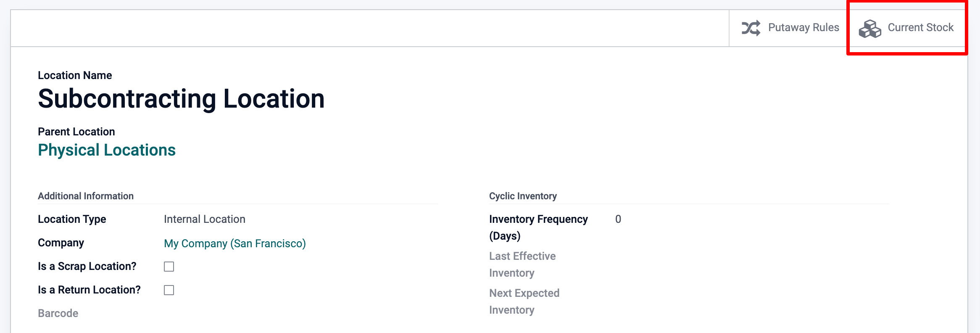The width and height of the screenshot is (980, 333).
Task: Click the Current Stock cubes icon
Action: coord(869,29)
